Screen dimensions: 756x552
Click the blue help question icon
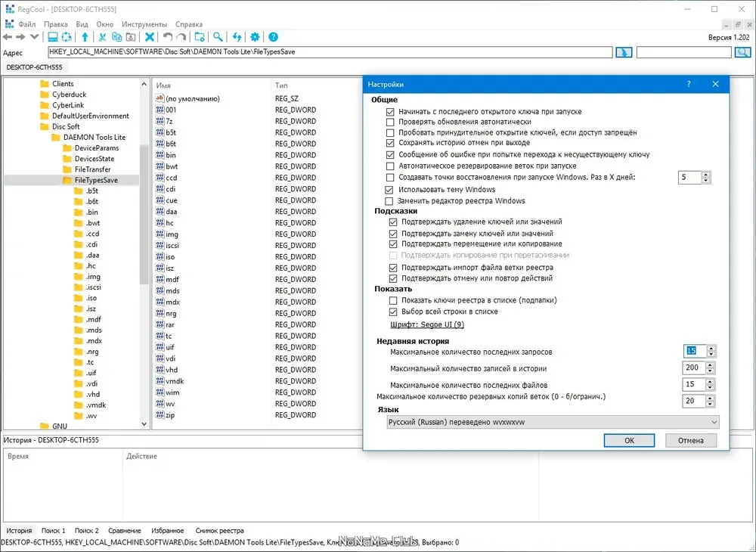tap(274, 37)
